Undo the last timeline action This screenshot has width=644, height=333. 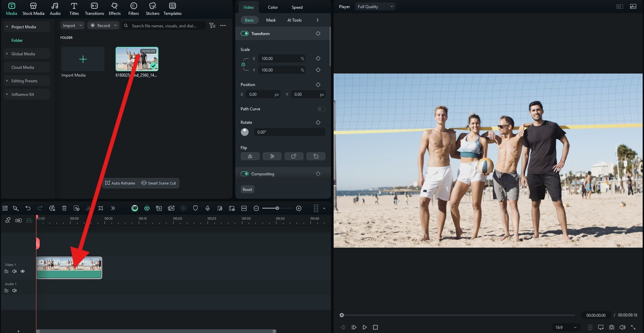[x=28, y=208]
